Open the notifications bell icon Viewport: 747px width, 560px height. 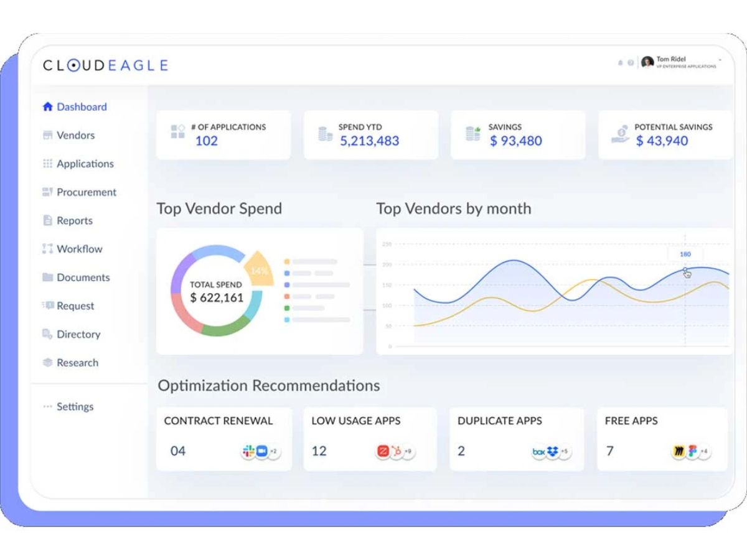coord(620,63)
